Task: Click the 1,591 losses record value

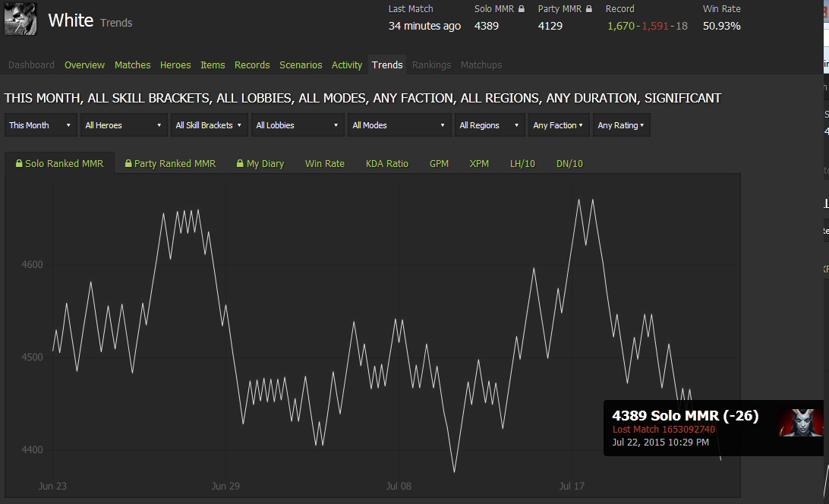Action: 655,26
